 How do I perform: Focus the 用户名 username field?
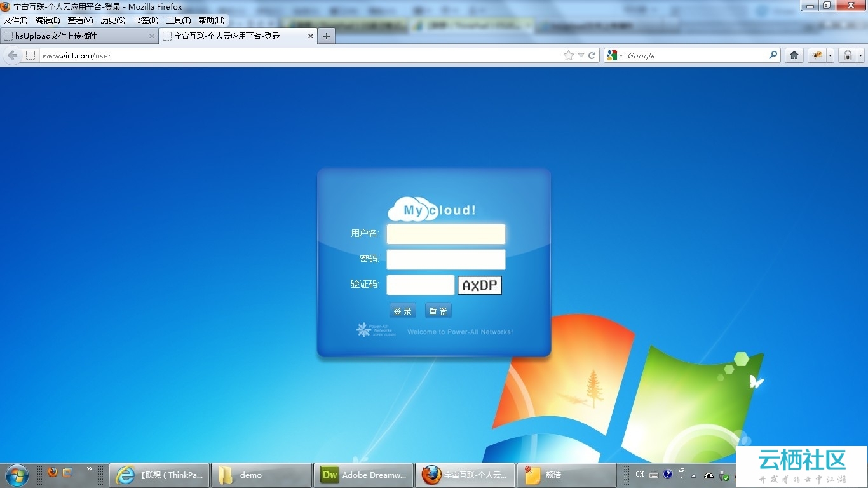click(446, 234)
